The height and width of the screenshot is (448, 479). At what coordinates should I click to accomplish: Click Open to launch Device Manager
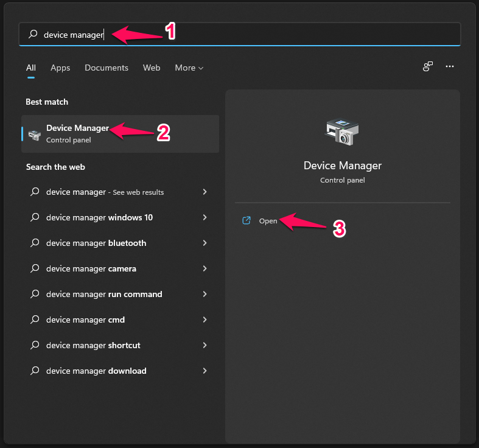[268, 221]
